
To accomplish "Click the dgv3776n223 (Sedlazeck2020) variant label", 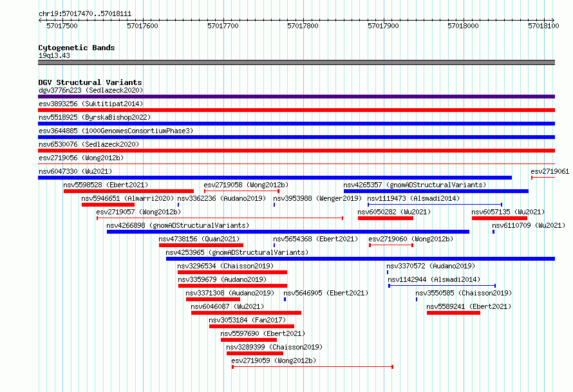I will point(91,90).
